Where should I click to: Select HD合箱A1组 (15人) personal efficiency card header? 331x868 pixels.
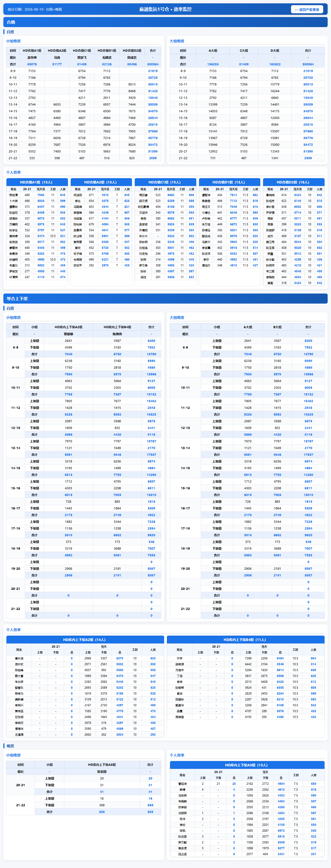tap(37, 182)
